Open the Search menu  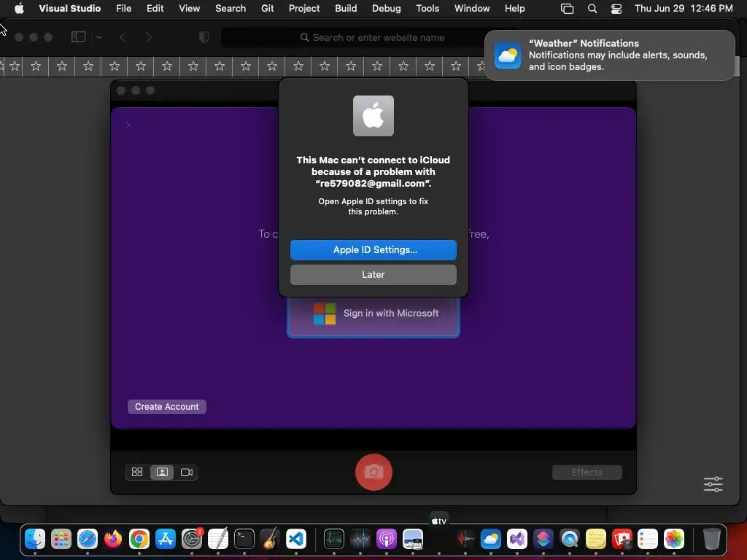click(231, 9)
